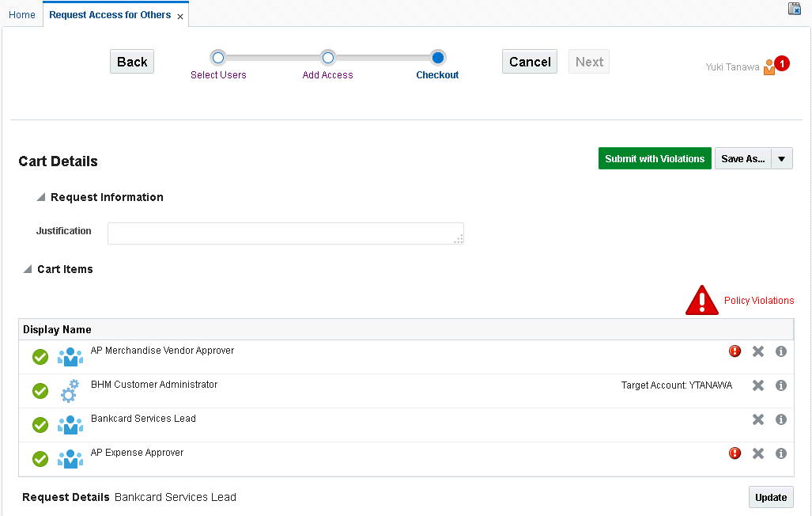Click the Update button
Screen dimensions: 812x516
point(771,497)
